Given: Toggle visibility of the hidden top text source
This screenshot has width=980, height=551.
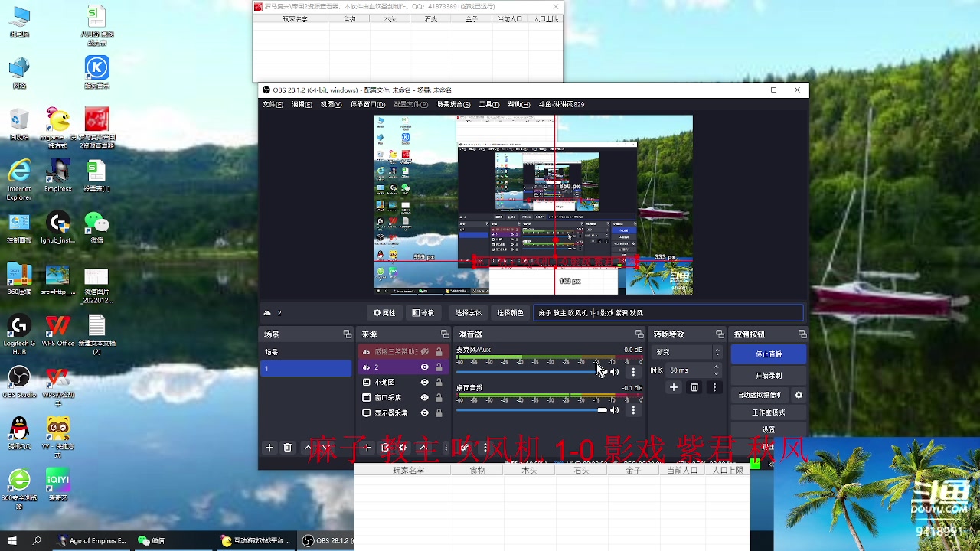Looking at the screenshot, I should pos(424,352).
